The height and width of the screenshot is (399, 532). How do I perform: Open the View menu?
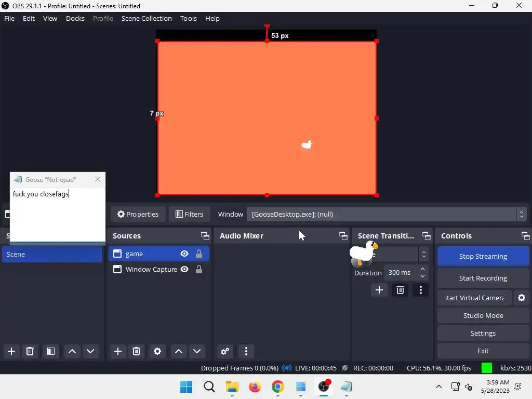[x=50, y=18]
